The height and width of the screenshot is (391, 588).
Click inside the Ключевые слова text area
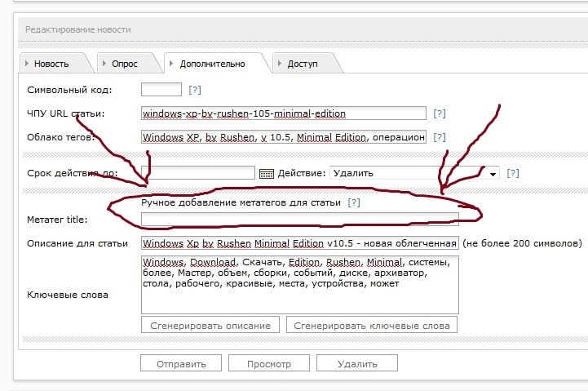[299, 284]
